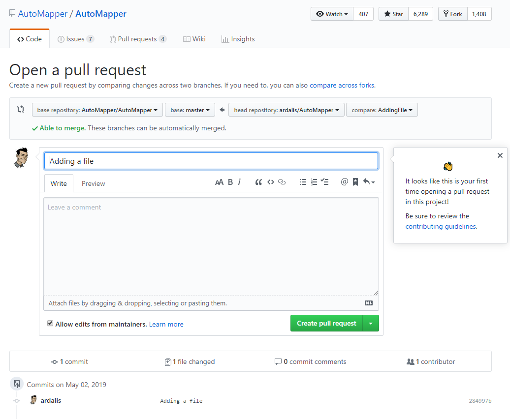The image size is (510, 420).
Task: Open the Wiki tab
Action: coord(194,39)
